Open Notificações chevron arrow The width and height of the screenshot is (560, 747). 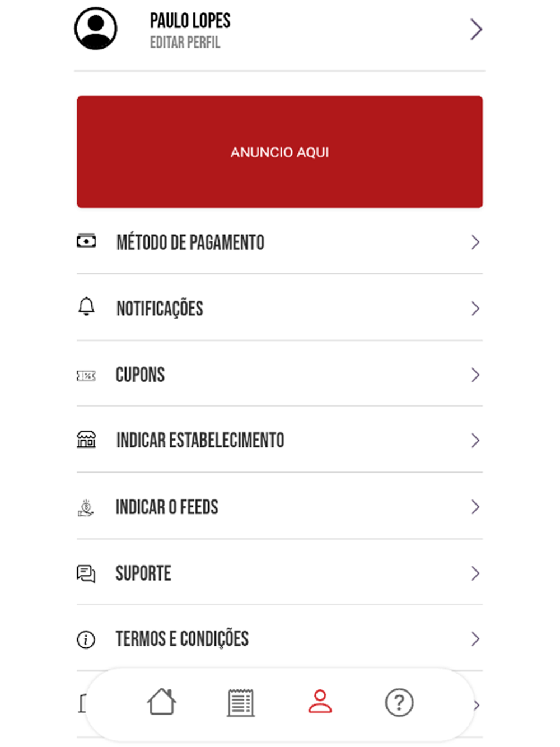(x=475, y=309)
